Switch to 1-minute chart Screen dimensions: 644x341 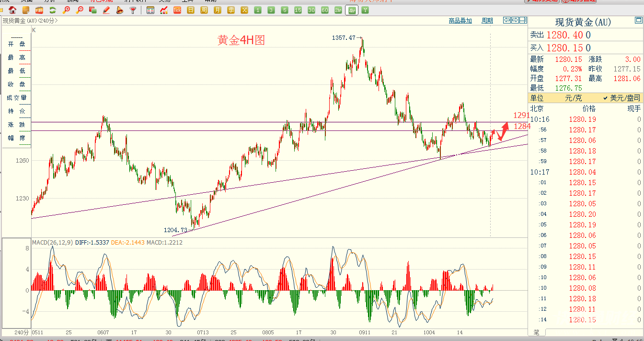coord(258,10)
